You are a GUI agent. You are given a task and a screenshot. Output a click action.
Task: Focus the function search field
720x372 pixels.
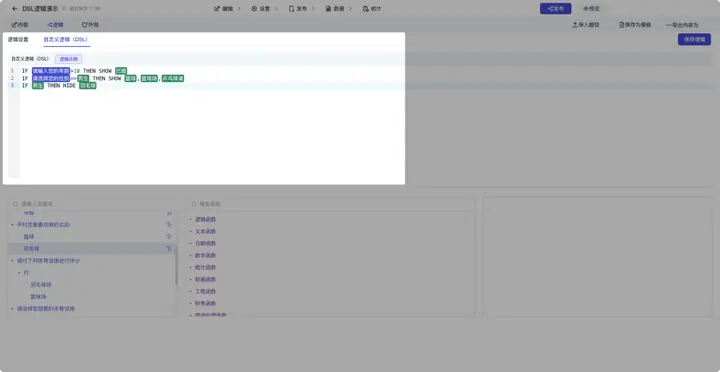(330, 203)
